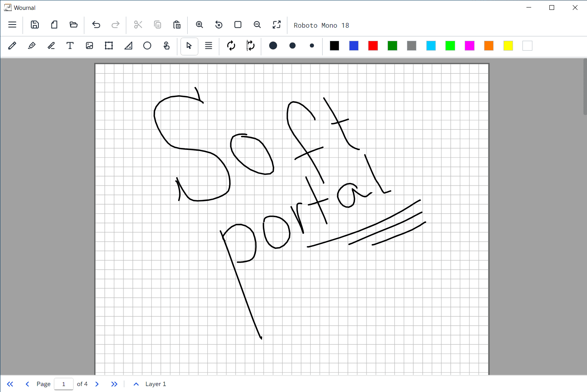Choose the fine stroke width dot

(312, 46)
